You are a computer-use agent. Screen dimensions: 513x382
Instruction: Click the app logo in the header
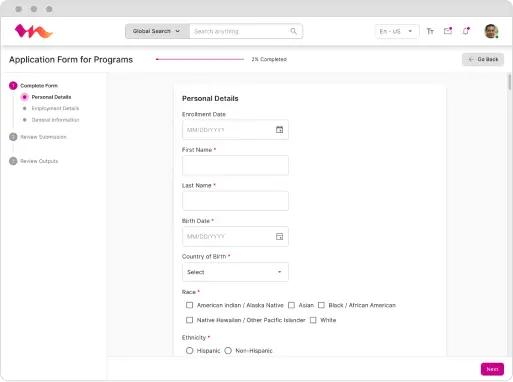pyautogui.click(x=34, y=31)
